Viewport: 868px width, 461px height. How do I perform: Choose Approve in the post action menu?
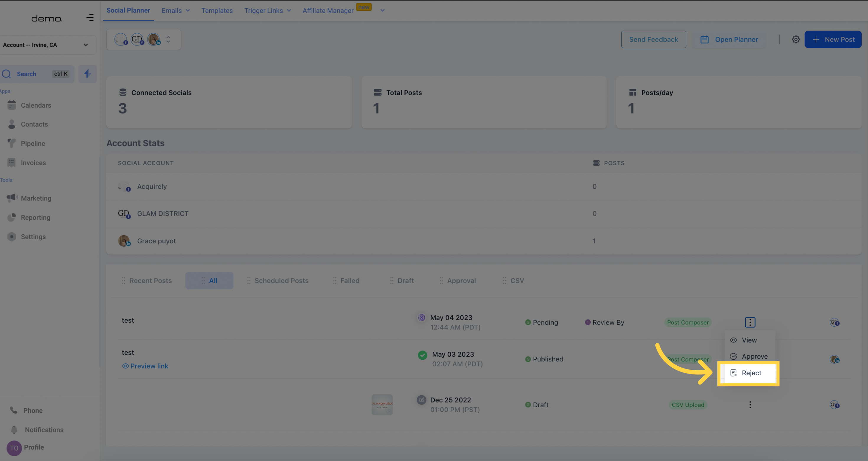[x=754, y=356]
